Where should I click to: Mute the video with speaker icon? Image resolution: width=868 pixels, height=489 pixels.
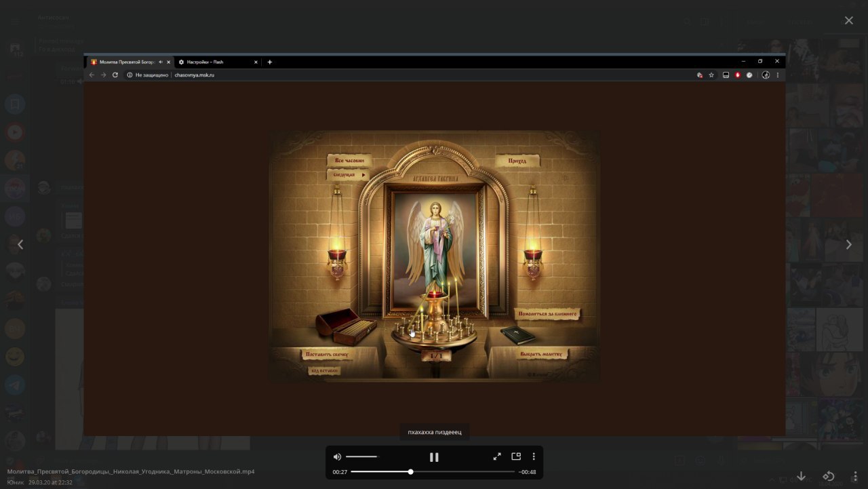pyautogui.click(x=337, y=457)
